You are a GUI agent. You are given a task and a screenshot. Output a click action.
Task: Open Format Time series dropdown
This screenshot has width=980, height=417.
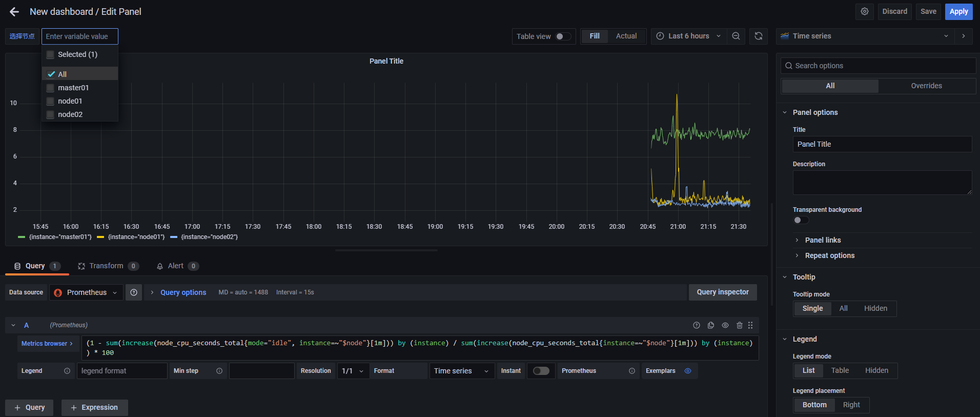462,371
